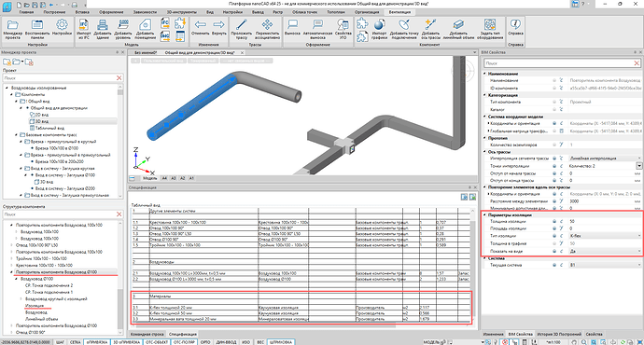This screenshot has width=644, height=345.
Task: Select Изоляция item in component tree
Action: coord(35,306)
